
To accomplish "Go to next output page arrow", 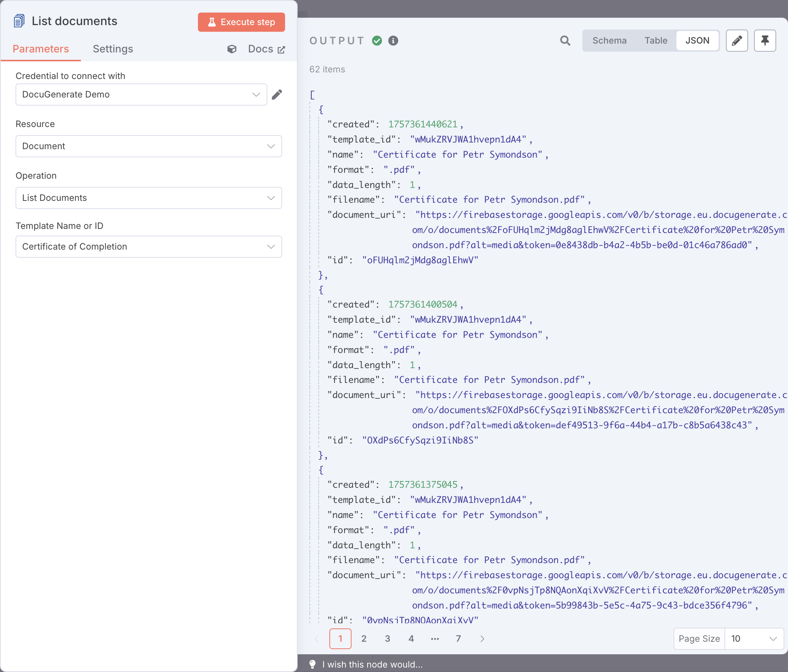I will tap(482, 638).
